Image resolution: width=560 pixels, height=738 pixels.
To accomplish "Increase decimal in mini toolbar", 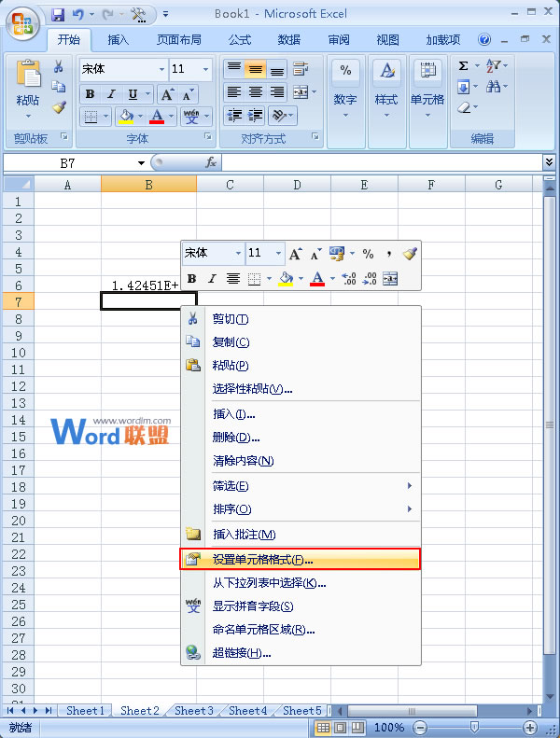I will (x=348, y=279).
